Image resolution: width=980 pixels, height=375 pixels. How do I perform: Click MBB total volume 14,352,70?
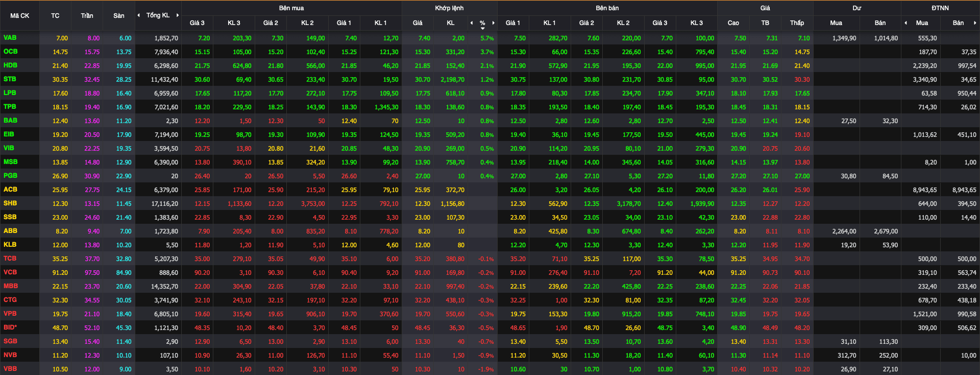164,287
